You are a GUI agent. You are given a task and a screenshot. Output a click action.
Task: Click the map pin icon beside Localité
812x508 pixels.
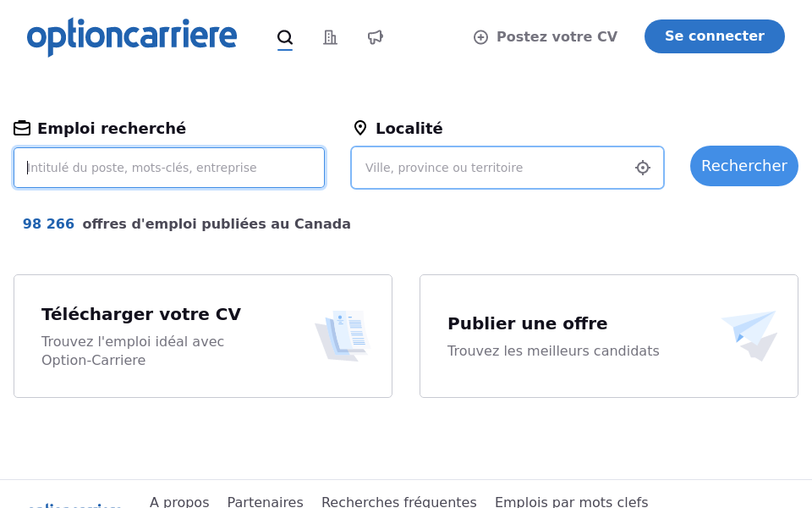click(x=360, y=127)
